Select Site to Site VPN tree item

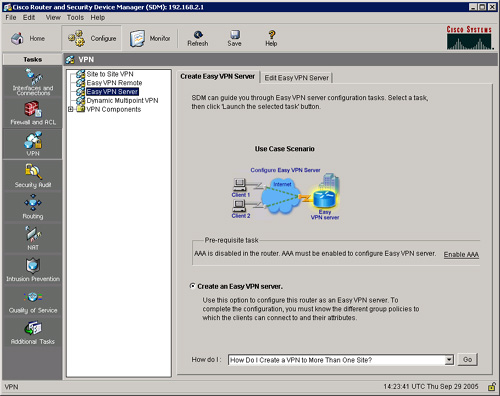(x=110, y=74)
